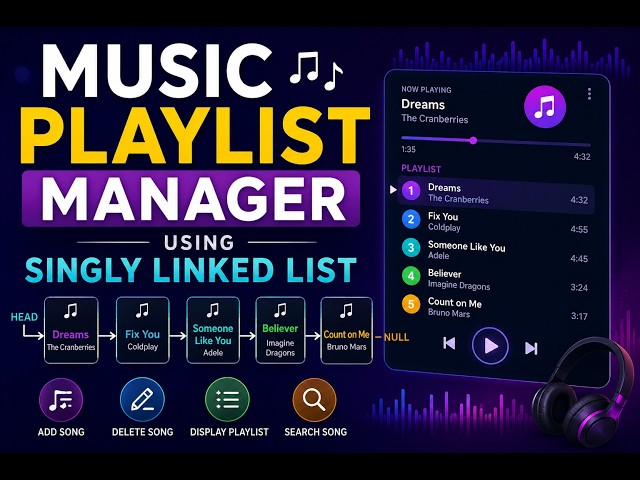Click the ADD SONG label

click(x=61, y=432)
